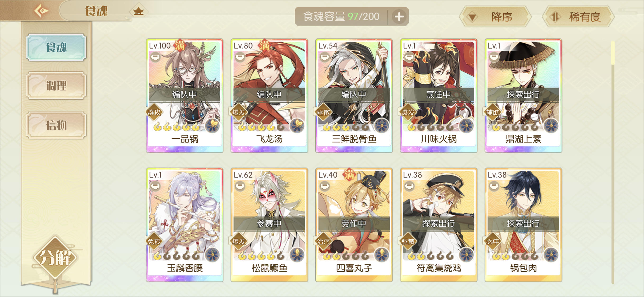Toggle the bowl marker on 符离集烧鸡 card

click(409, 186)
